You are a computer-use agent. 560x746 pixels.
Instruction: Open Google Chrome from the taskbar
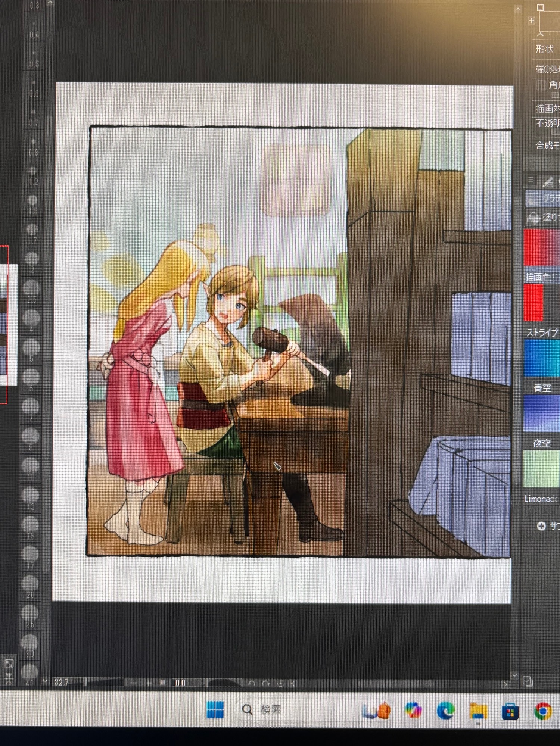(x=543, y=711)
